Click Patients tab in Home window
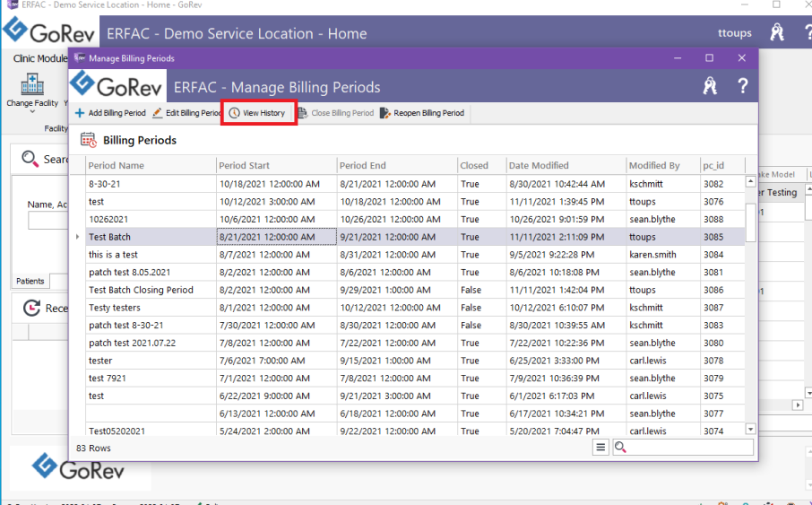The width and height of the screenshot is (812, 505). [x=30, y=281]
